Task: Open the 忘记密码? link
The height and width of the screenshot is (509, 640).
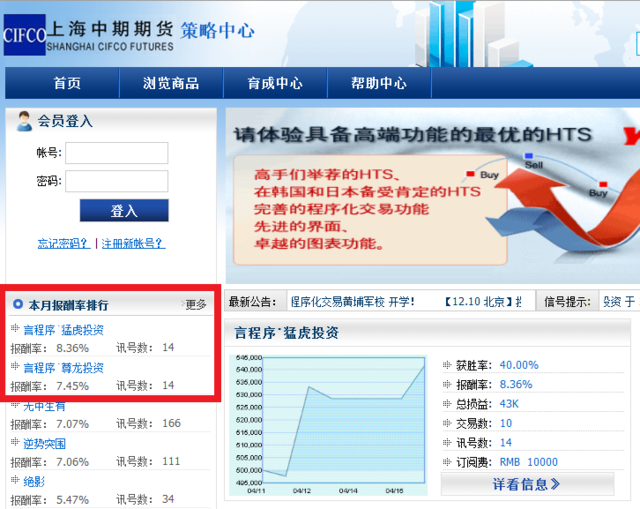Action: pos(64,244)
